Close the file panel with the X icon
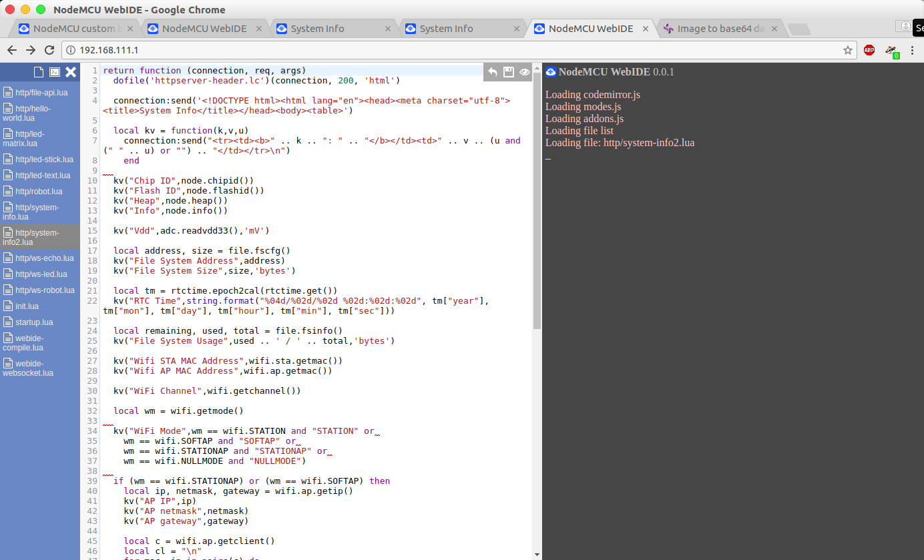This screenshot has height=560, width=924. (x=71, y=71)
